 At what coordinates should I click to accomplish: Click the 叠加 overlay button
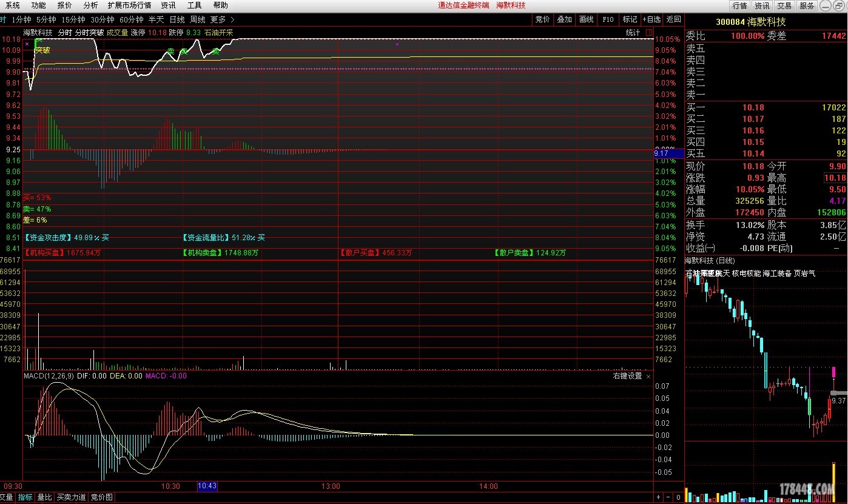[x=564, y=19]
